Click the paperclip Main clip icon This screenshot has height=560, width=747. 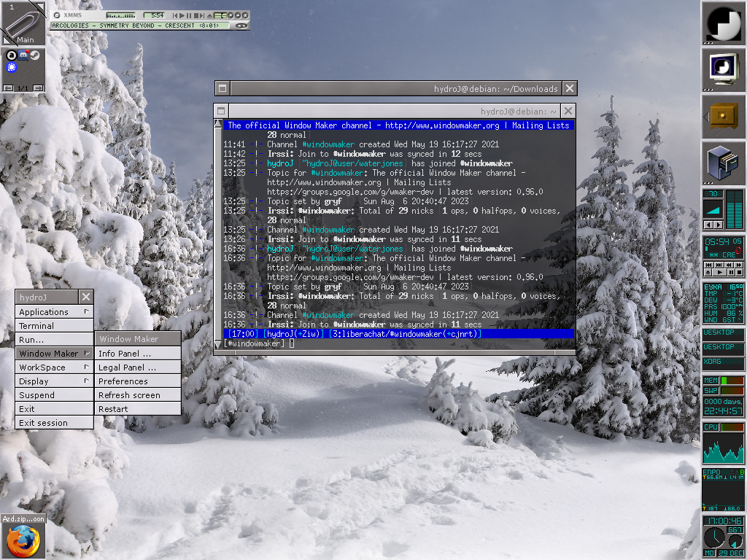point(23,23)
